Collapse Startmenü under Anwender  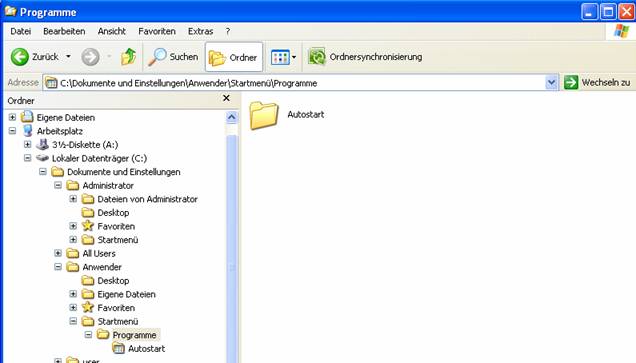(x=73, y=321)
